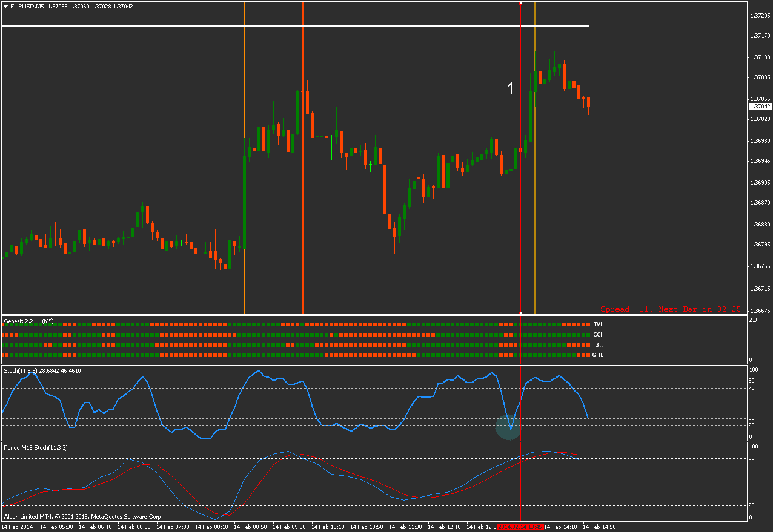Click the Genesis panel scale value 2.3
Screen dimensions: 773x532
pos(753,320)
